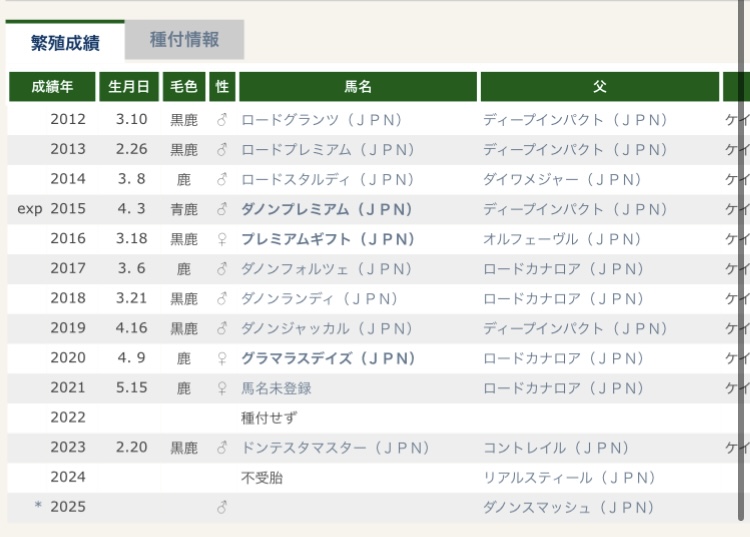Screen dimensions: 750x537
Task: Click the male symbol in the 2025 row
Action: (222, 507)
